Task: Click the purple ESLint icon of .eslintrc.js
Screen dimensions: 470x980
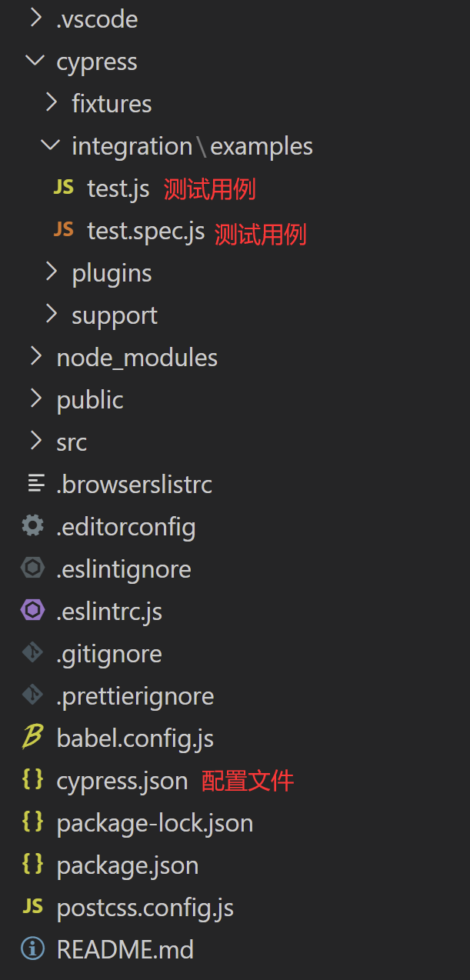Action: pos(32,611)
